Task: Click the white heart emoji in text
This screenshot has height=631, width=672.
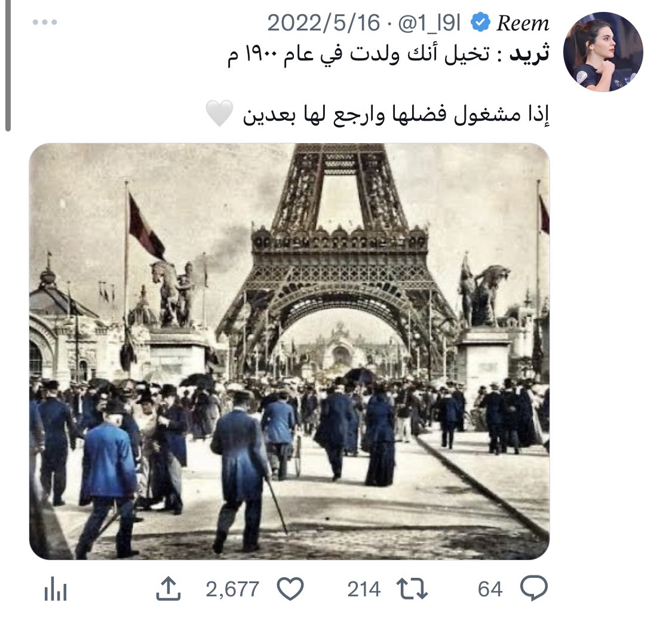Action: pos(219,113)
